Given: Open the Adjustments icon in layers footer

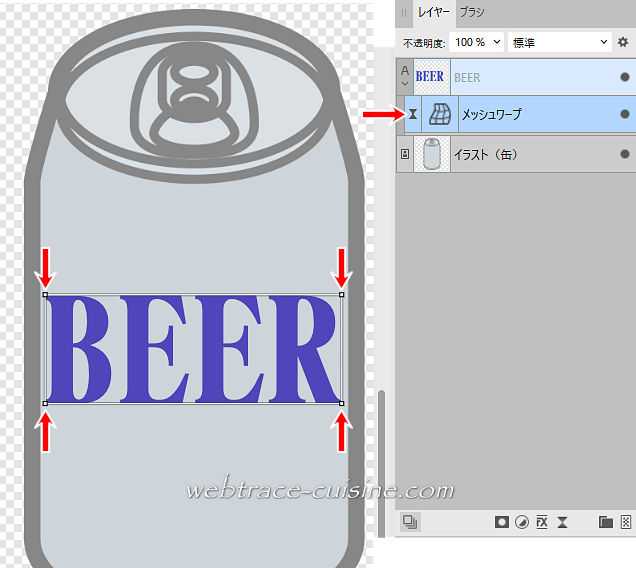Looking at the screenshot, I should click(522, 522).
